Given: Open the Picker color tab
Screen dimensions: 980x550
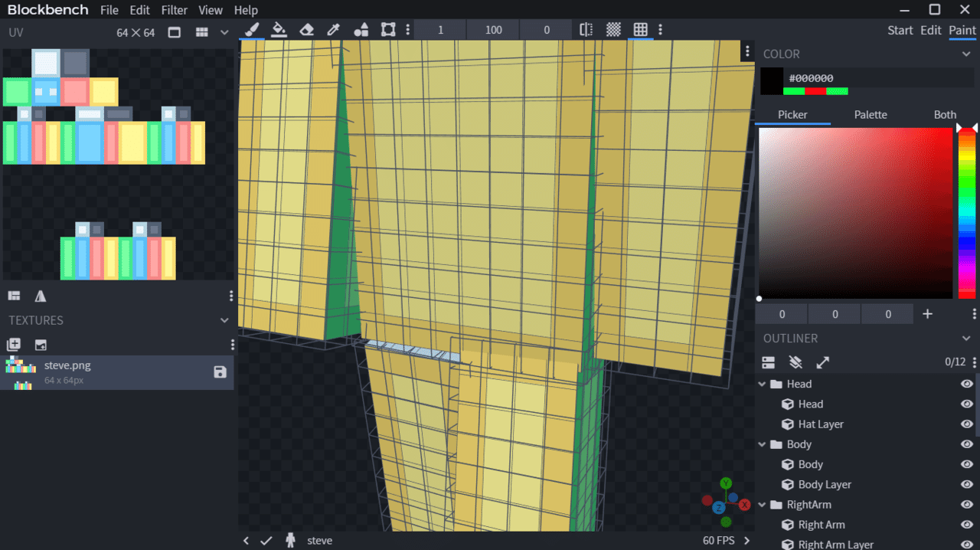Looking at the screenshot, I should coord(792,114).
